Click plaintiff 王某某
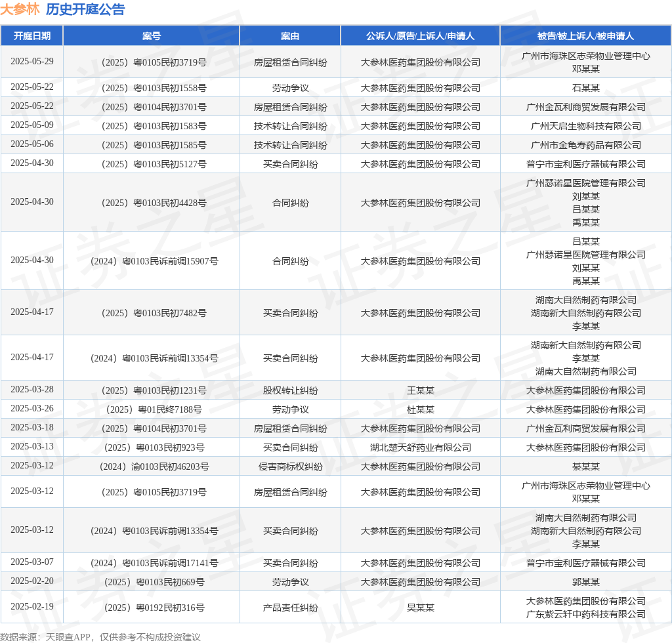The height and width of the screenshot is (643, 672). point(421,390)
